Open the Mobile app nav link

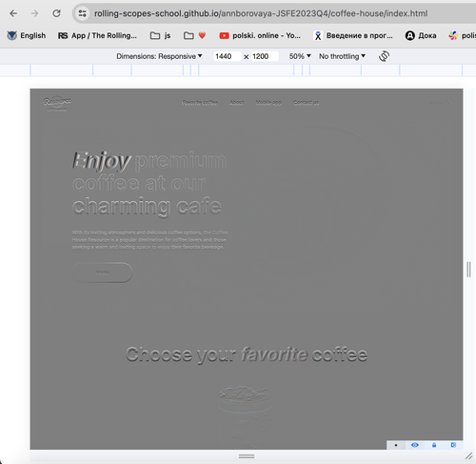pos(268,102)
